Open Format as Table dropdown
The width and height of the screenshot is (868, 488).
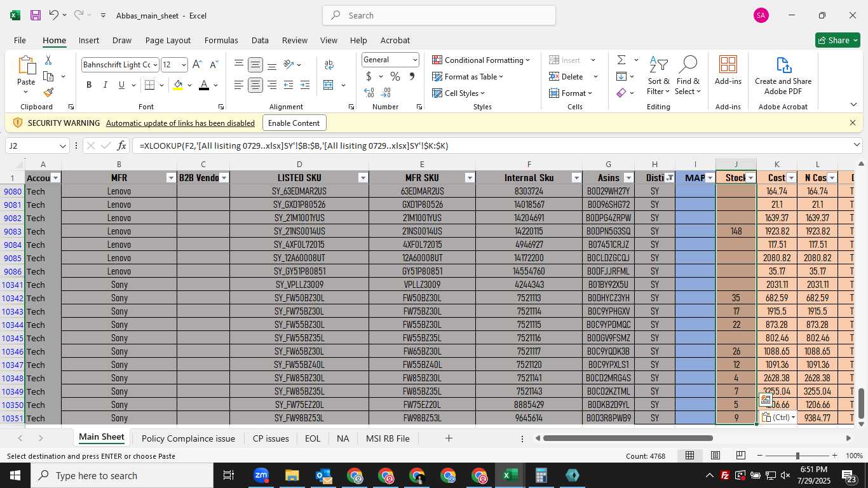(468, 76)
